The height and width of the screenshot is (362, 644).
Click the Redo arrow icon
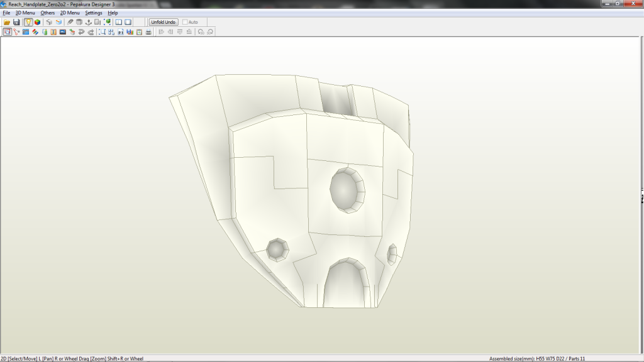coord(91,32)
